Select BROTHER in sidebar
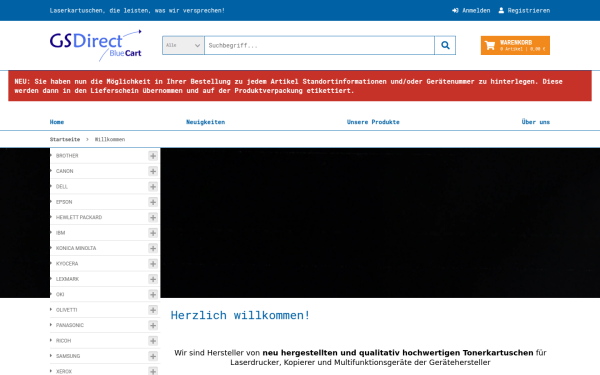Viewport: 600px width, 375px height. pyautogui.click(x=67, y=156)
